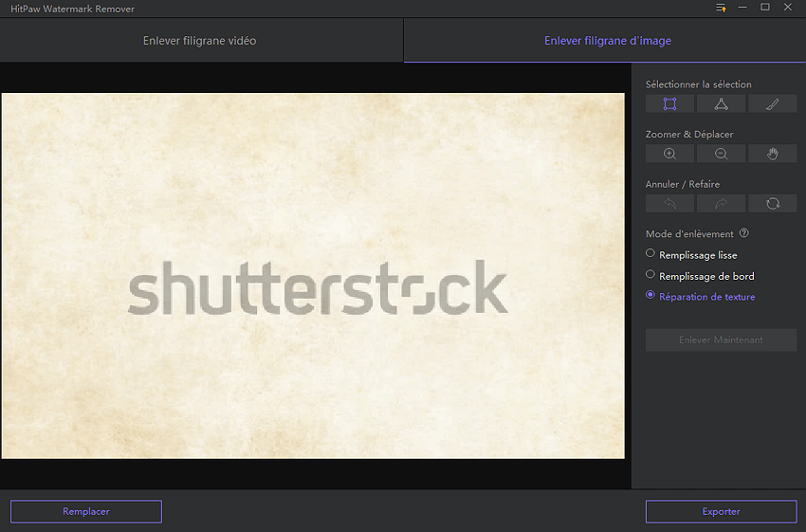Maximize the HitPaw window
The image size is (806, 532).
[x=765, y=8]
